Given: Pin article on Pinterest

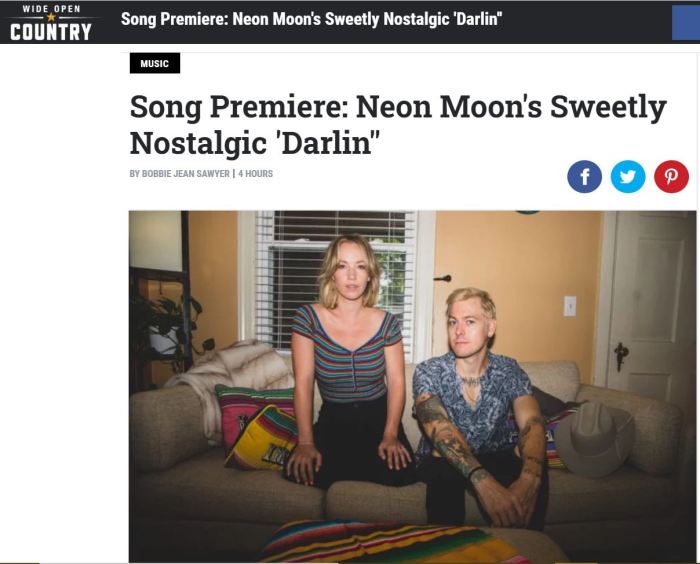Looking at the screenshot, I should tap(671, 176).
